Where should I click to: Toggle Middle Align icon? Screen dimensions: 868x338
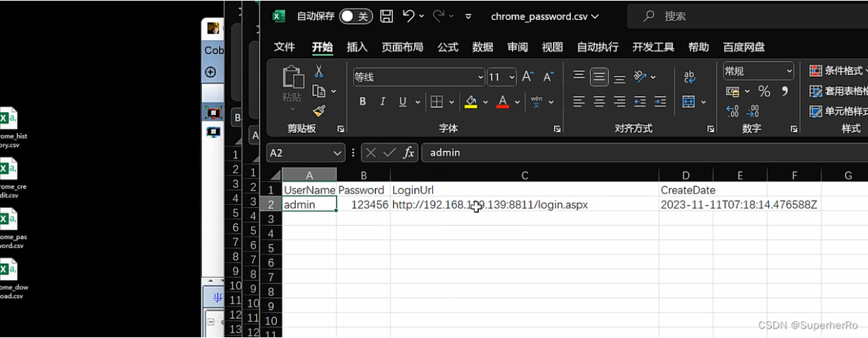click(599, 76)
